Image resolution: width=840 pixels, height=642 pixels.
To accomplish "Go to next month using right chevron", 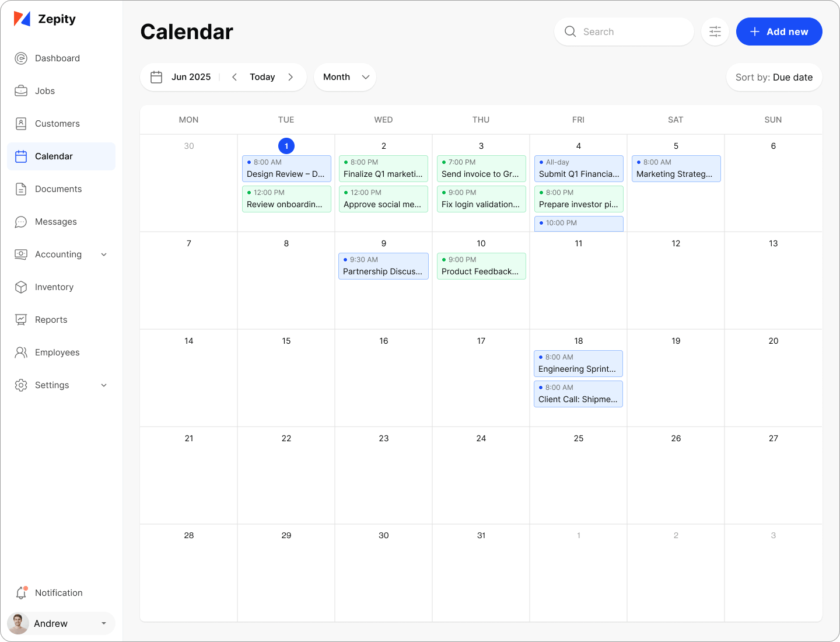I will 290,77.
